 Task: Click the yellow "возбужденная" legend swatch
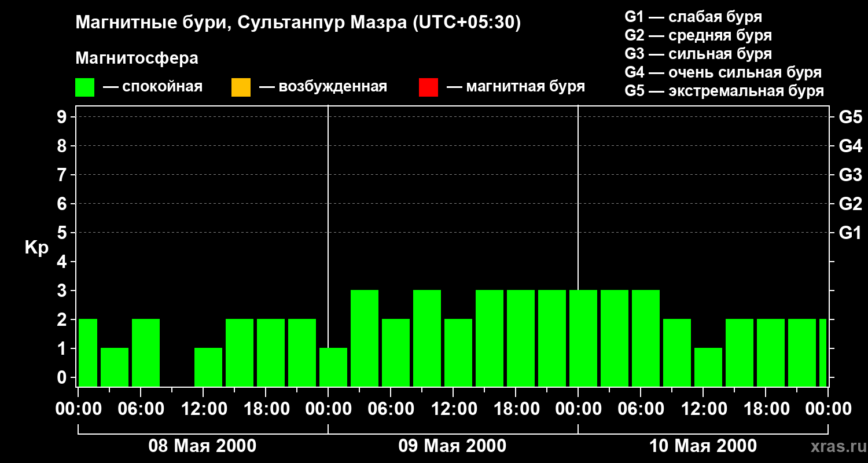[241, 87]
